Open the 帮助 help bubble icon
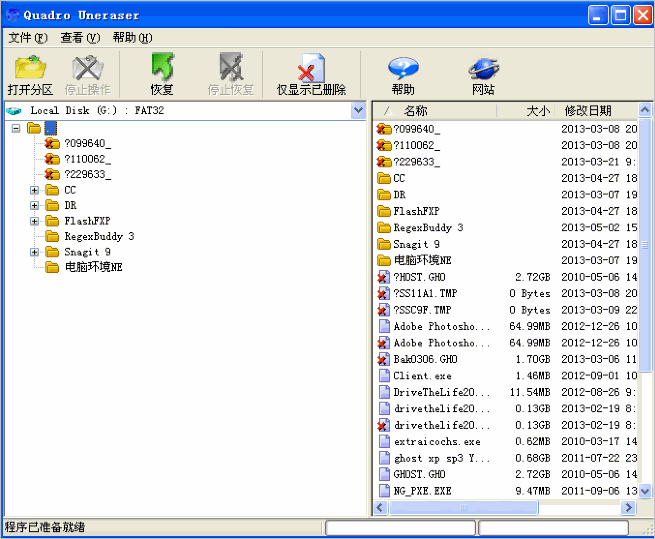The image size is (655, 539). (x=403, y=68)
